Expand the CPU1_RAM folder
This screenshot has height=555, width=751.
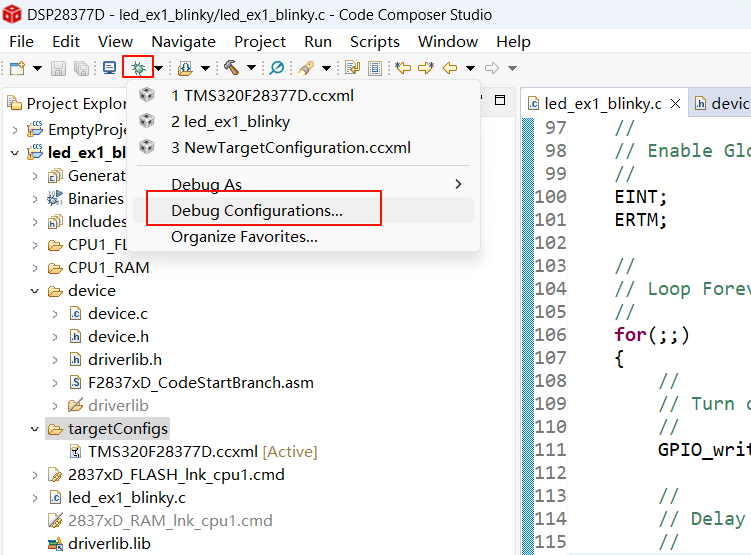[x=34, y=268]
